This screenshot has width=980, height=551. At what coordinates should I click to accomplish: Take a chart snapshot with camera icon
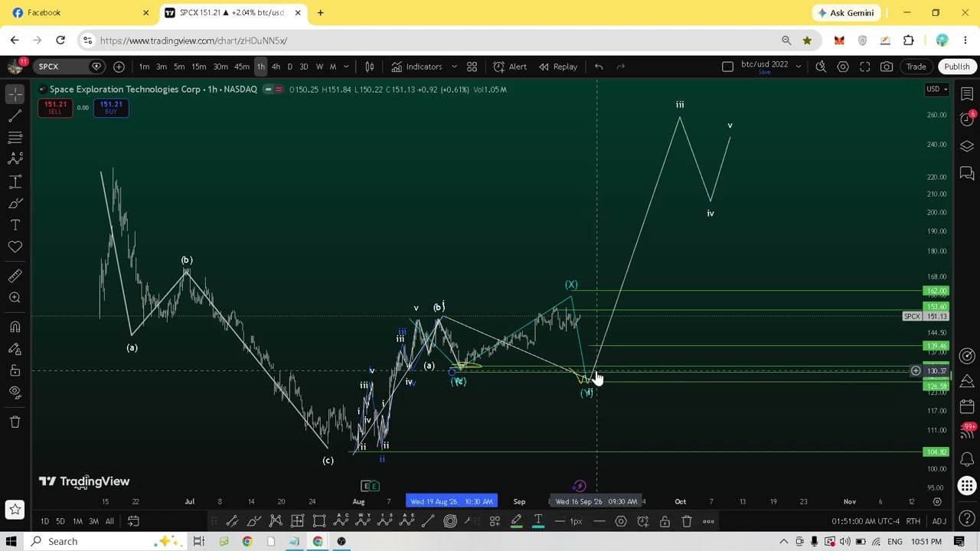click(x=887, y=67)
